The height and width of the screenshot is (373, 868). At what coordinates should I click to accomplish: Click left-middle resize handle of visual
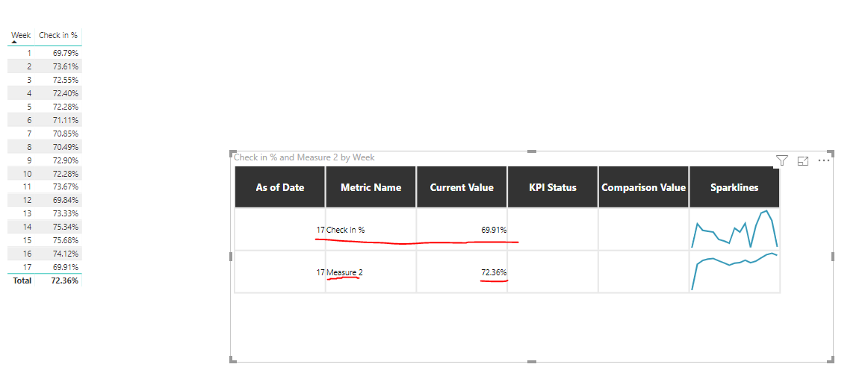click(x=232, y=257)
